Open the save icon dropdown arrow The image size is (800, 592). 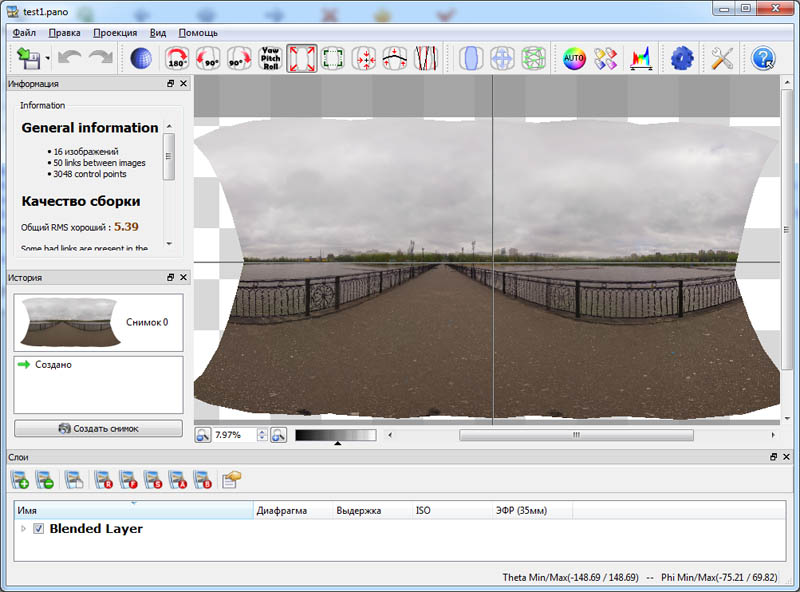click(47, 58)
